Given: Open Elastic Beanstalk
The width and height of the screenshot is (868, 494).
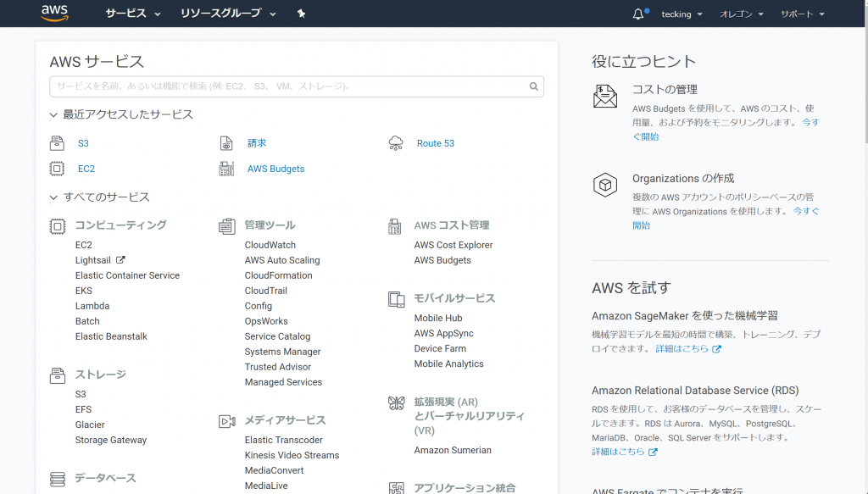Looking at the screenshot, I should point(111,336).
